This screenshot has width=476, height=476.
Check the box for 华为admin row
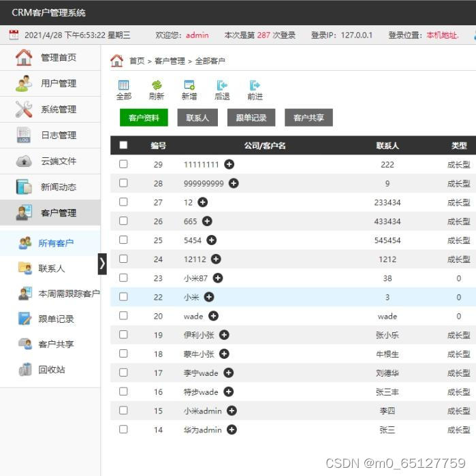(123, 430)
